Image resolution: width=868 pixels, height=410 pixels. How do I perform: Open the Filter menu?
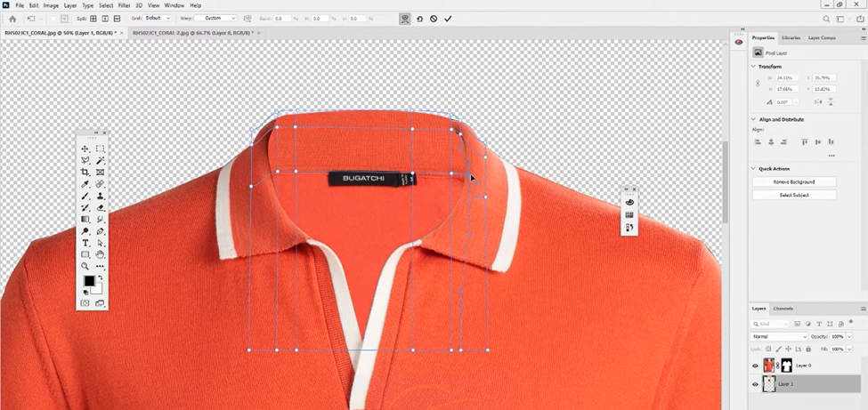(x=125, y=5)
